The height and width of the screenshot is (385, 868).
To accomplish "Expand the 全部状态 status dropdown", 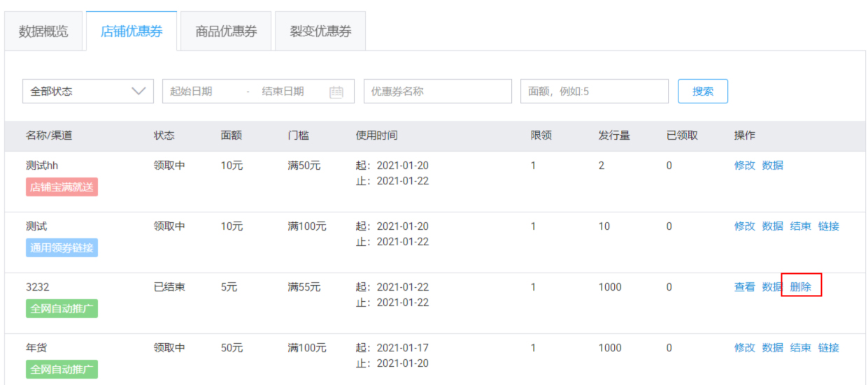I will pos(88,92).
